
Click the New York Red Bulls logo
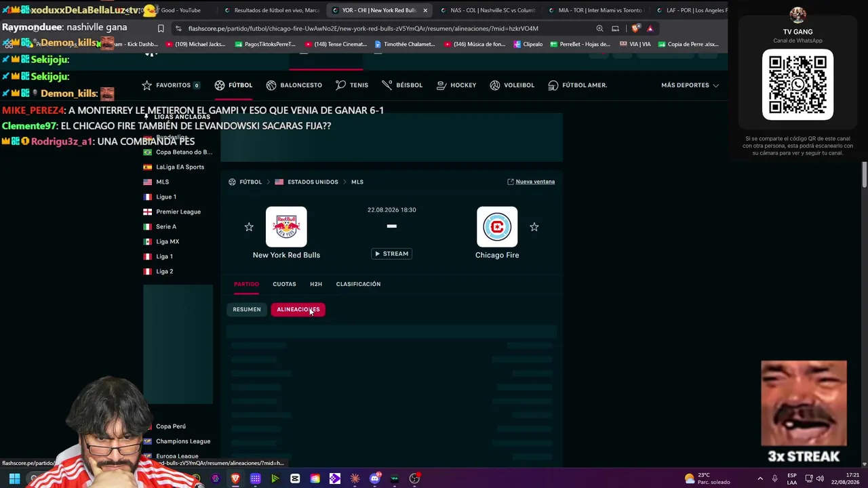pyautogui.click(x=286, y=227)
